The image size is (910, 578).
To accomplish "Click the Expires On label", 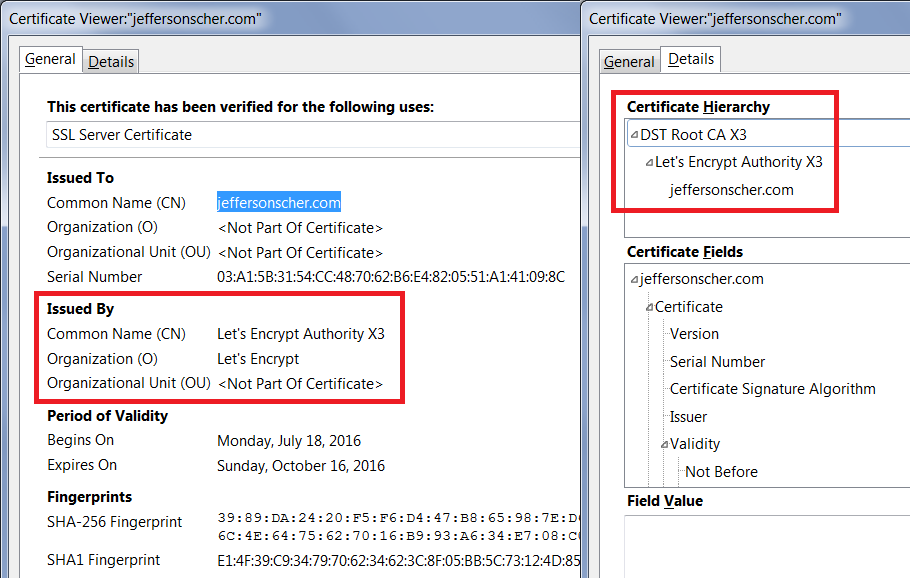I will pyautogui.click(x=82, y=465).
